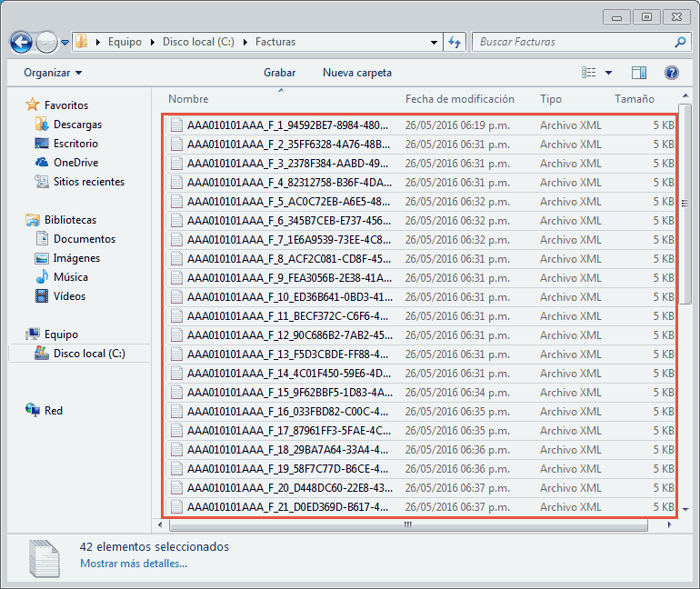Viewport: 700px width, 589px height.
Task: Click file icon of AAA010101AAA_F_1_94592BE7
Action: point(176,125)
